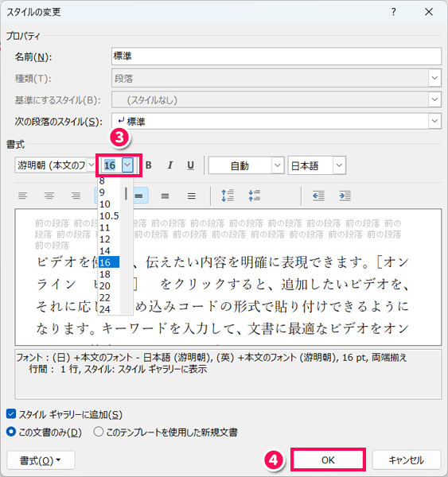Image resolution: width=448 pixels, height=477 pixels.
Task: Increase paragraph spacing
Action: tap(228, 196)
